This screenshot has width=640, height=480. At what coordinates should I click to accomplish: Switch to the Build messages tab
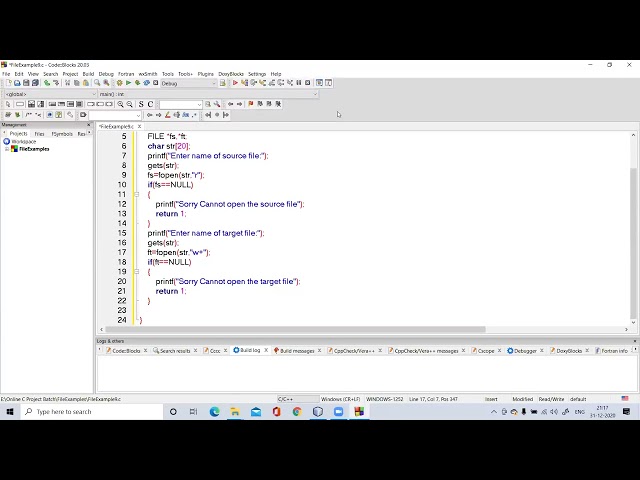[297, 351]
